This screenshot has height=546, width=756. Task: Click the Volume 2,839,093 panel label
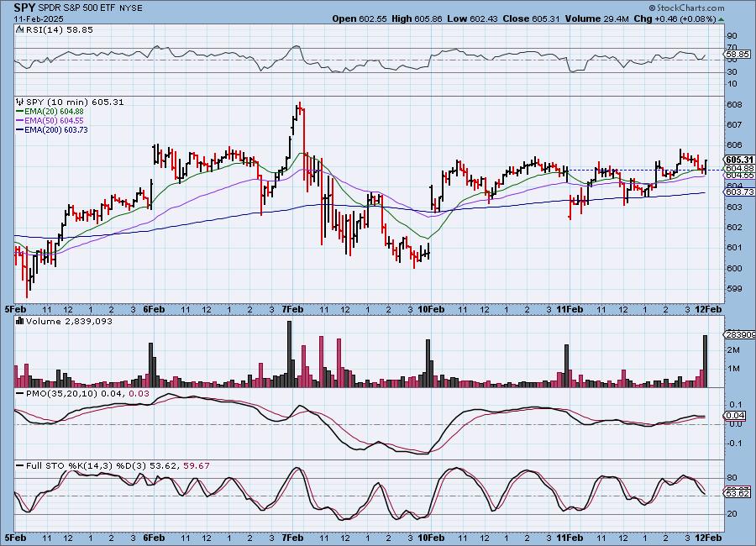(69, 321)
